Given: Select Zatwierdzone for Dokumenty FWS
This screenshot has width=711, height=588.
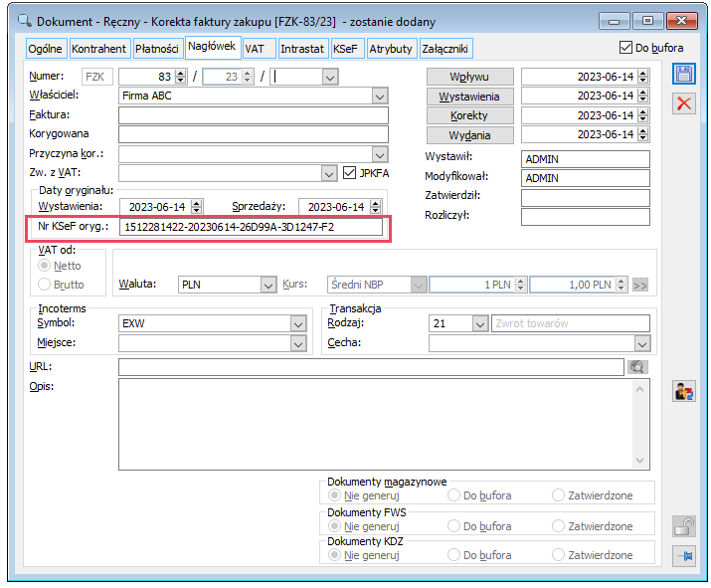Looking at the screenshot, I should (x=558, y=526).
